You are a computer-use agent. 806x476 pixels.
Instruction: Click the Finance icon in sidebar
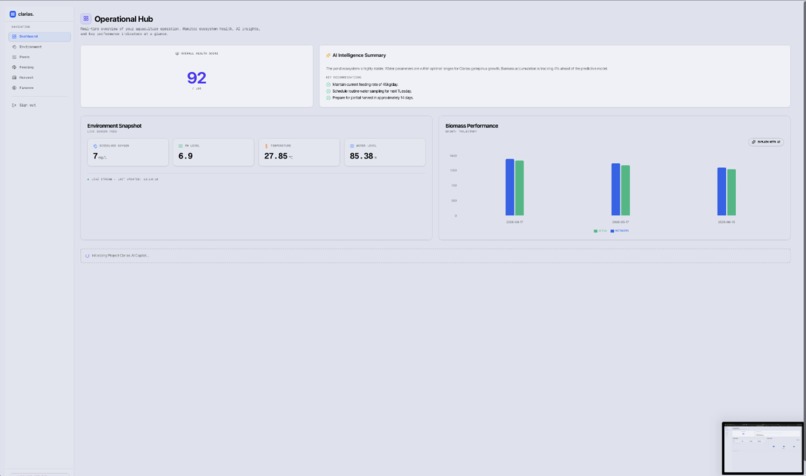click(x=14, y=88)
